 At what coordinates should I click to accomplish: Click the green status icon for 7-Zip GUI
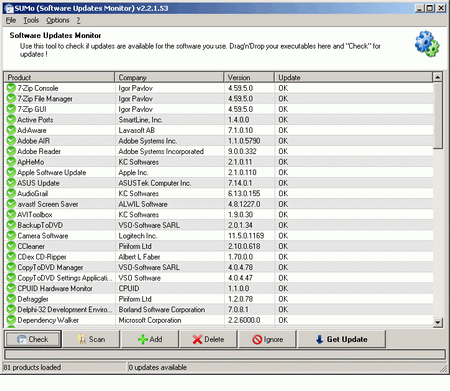pos(11,109)
